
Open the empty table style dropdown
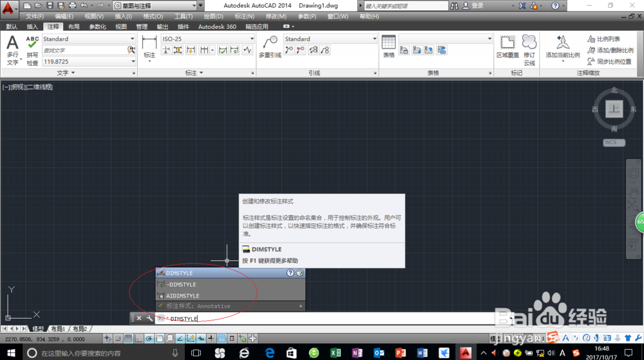click(445, 39)
